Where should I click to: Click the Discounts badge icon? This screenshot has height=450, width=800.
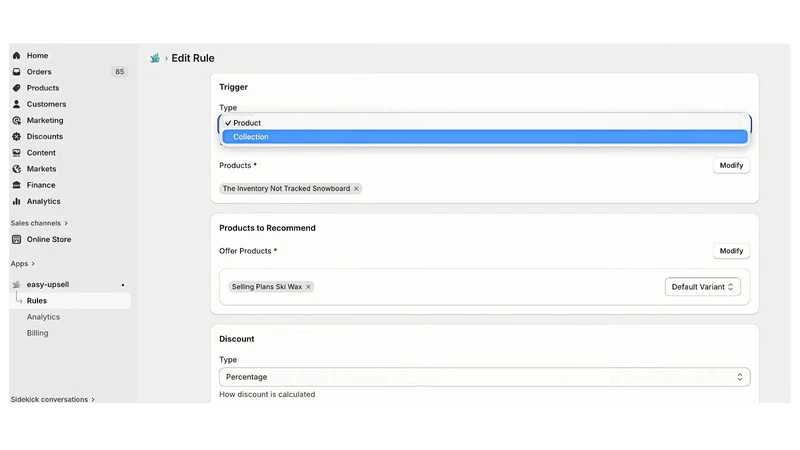tap(16, 136)
